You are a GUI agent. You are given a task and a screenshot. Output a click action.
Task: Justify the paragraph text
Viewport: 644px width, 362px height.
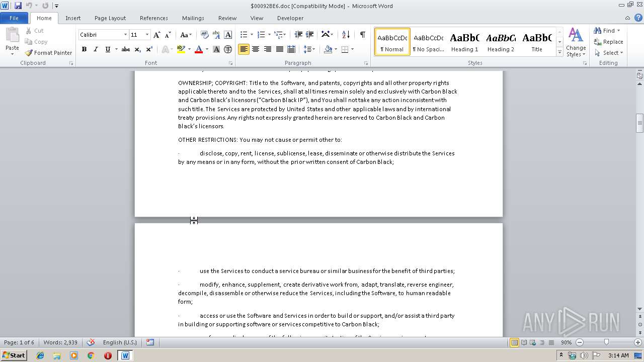[x=279, y=49]
